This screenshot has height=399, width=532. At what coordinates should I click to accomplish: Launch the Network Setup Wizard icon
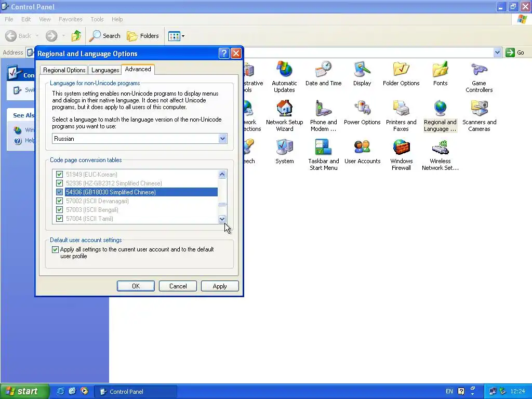tap(284, 116)
